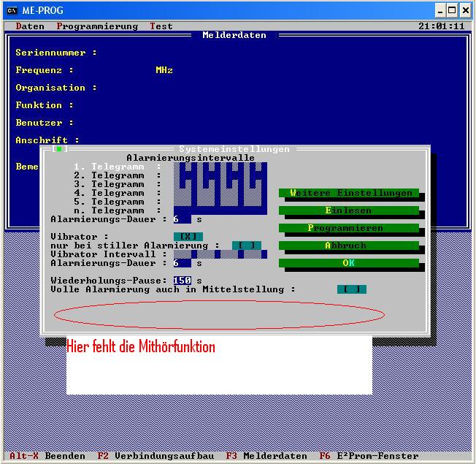
Task: Open the Test menu
Action: click(x=161, y=26)
